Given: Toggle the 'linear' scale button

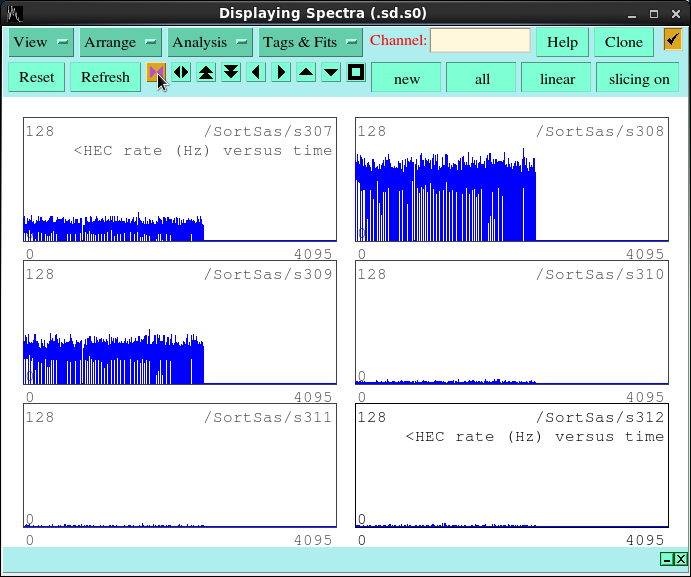Looking at the screenshot, I should (557, 78).
